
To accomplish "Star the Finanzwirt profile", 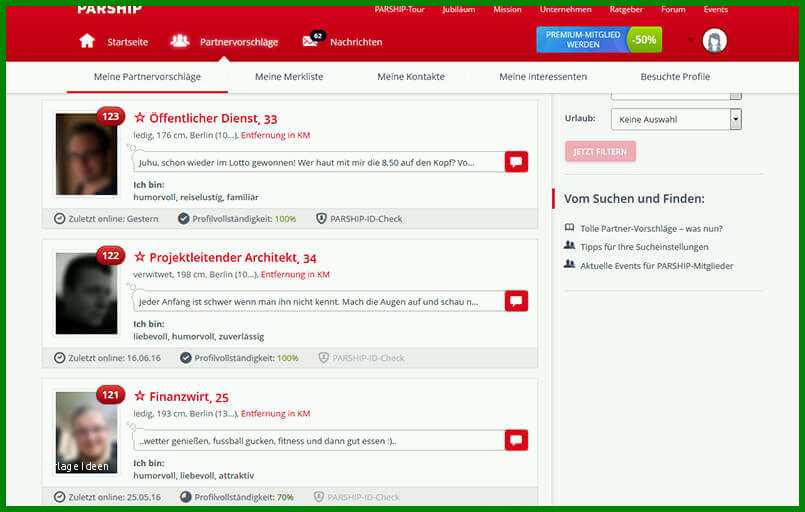I will tap(139, 396).
